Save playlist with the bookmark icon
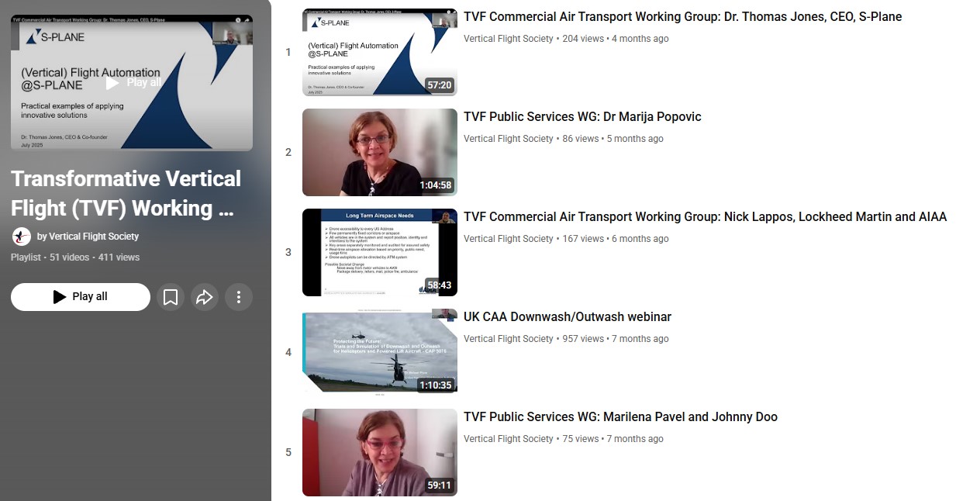 coord(171,297)
